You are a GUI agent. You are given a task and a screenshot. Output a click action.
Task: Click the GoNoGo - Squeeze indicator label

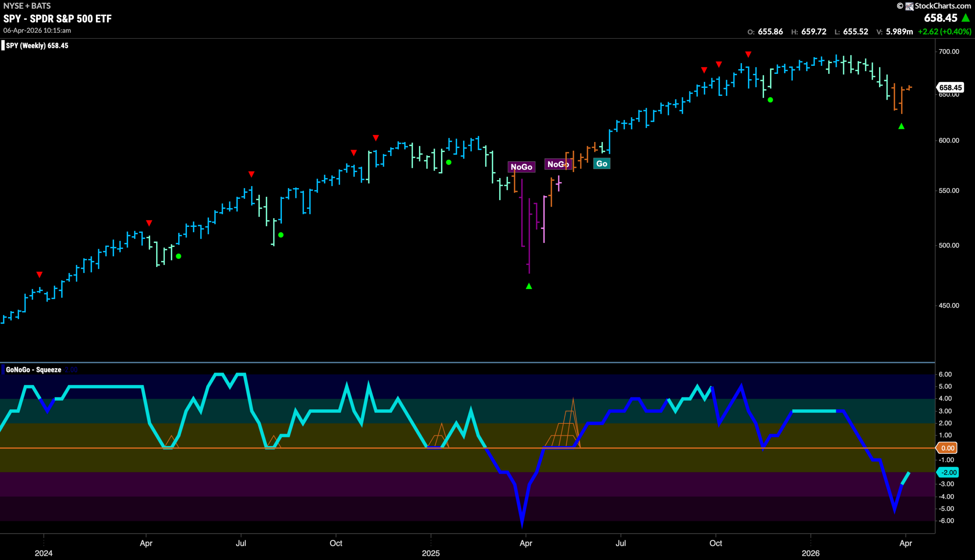(34, 370)
